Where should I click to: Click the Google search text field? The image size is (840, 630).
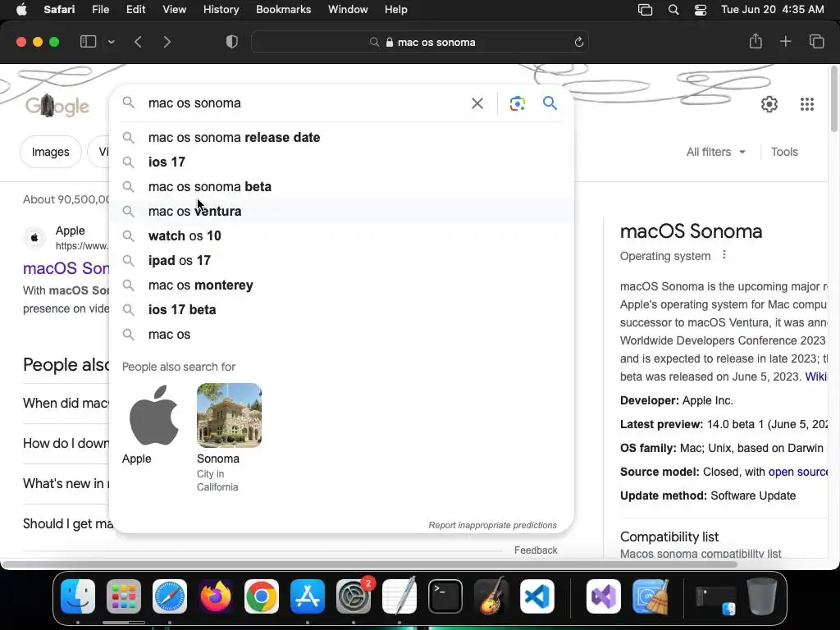point(305,103)
